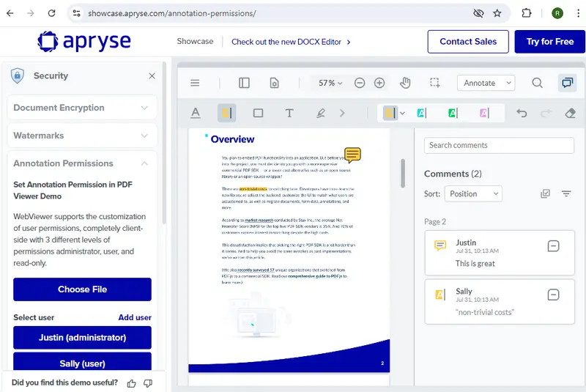Select the freehand signature pen tool

click(x=321, y=114)
